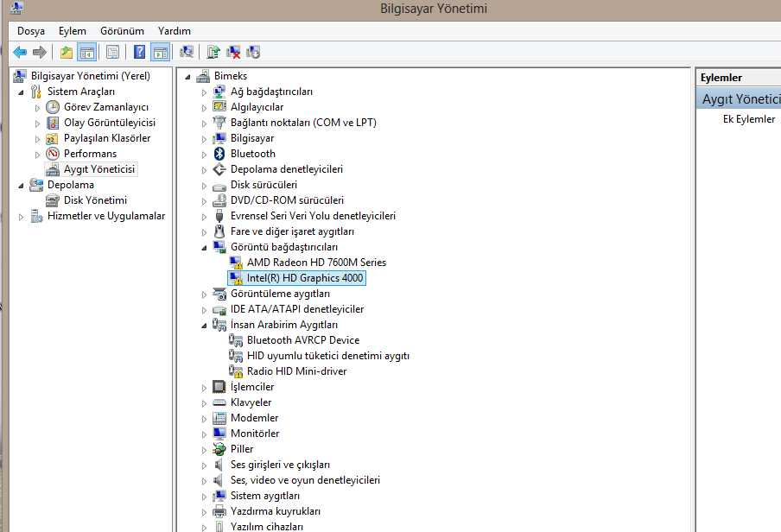The image size is (781, 532).
Task: Open the Dosya menu
Action: [31, 31]
